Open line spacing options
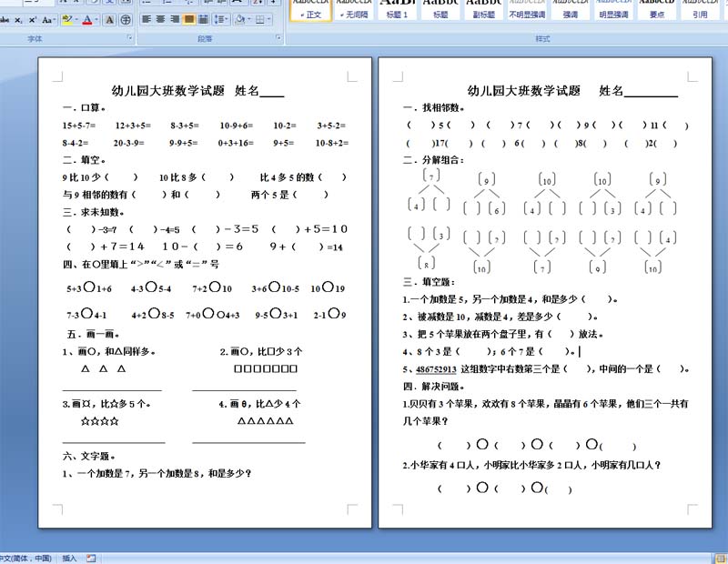The height and width of the screenshot is (564, 728). point(220,19)
